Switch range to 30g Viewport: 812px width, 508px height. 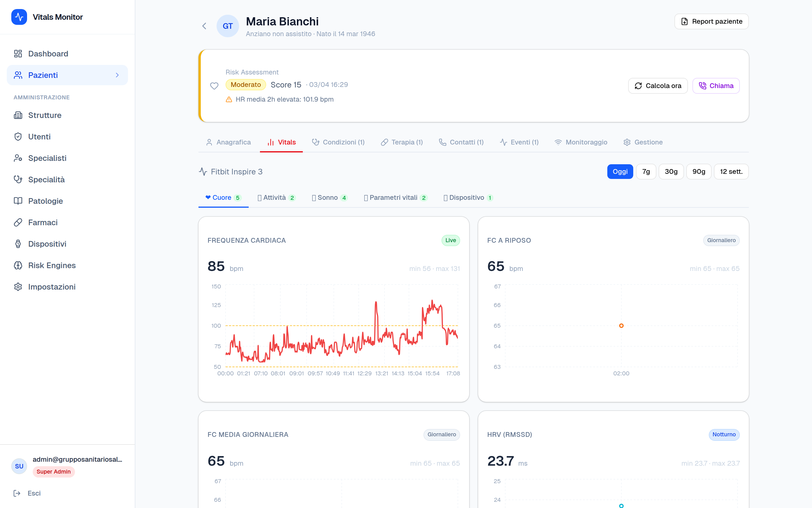point(671,172)
